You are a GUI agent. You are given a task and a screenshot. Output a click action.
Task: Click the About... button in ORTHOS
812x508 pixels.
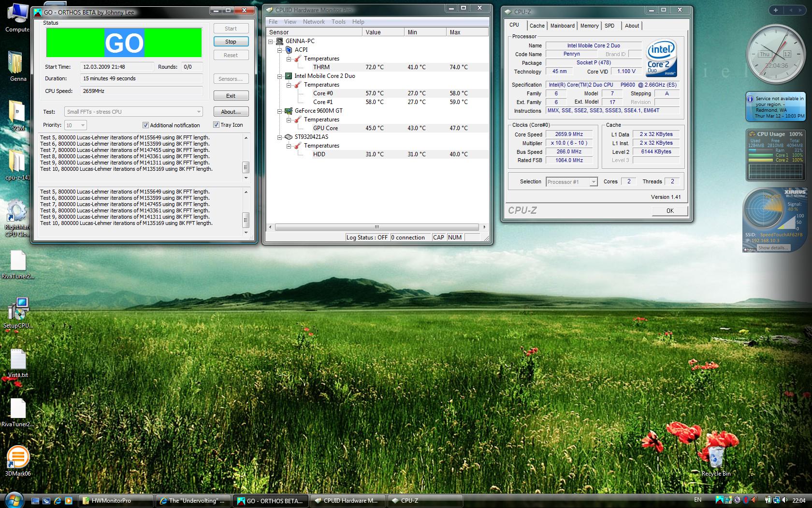pos(231,112)
